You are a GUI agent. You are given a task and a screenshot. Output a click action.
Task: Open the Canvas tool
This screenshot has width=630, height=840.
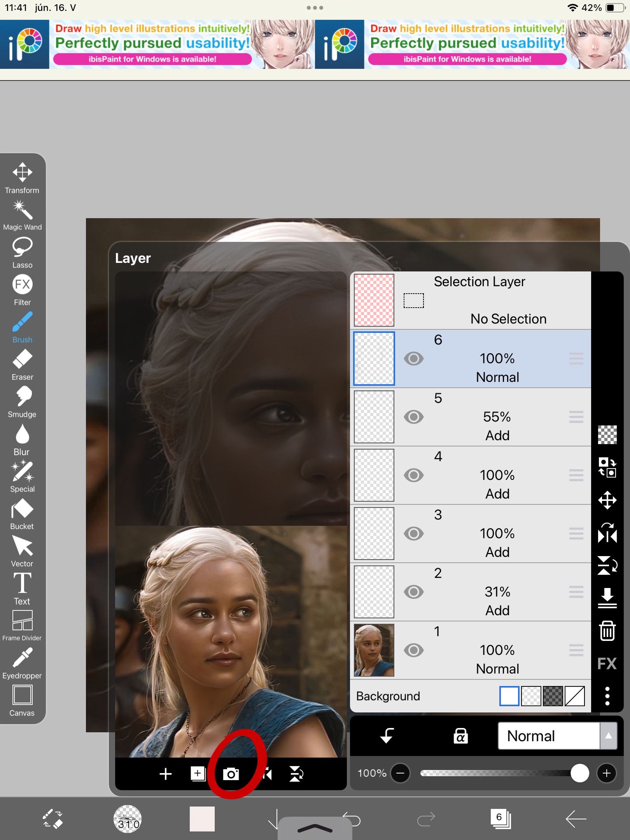(22, 701)
